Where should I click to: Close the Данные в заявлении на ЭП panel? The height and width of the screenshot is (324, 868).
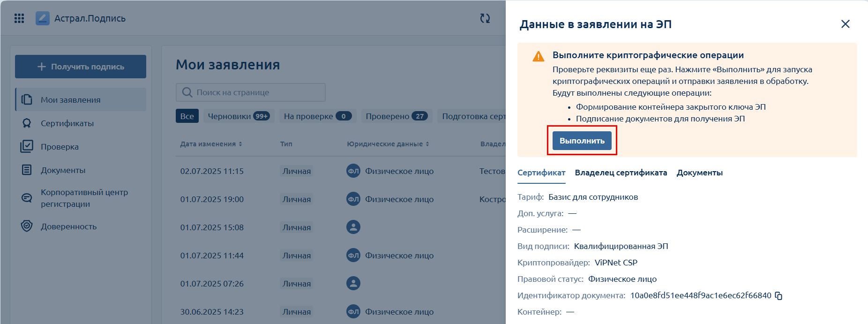pyautogui.click(x=846, y=24)
